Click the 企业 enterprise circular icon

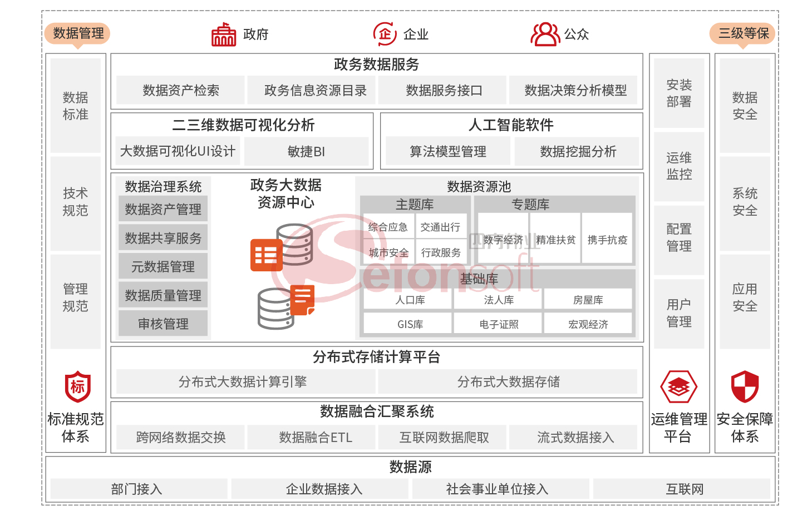pyautogui.click(x=385, y=34)
